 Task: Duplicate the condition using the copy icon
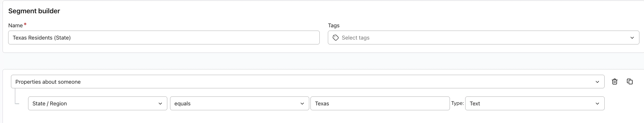click(630, 82)
